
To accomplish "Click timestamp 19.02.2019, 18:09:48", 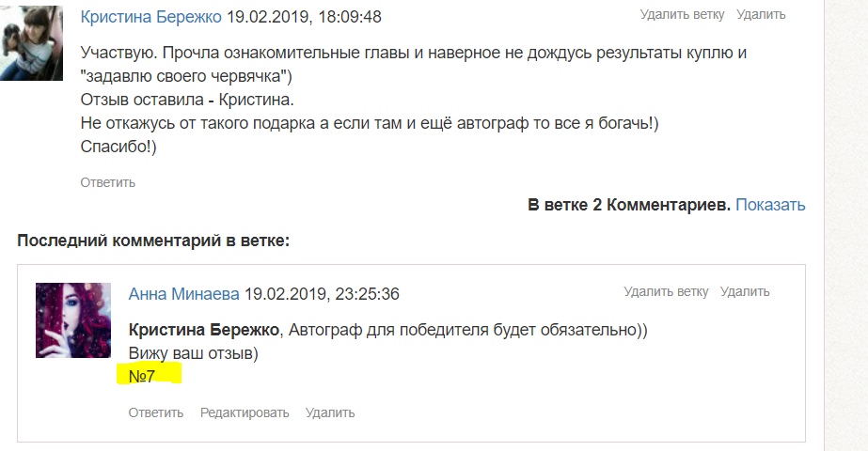I will tap(304, 17).
